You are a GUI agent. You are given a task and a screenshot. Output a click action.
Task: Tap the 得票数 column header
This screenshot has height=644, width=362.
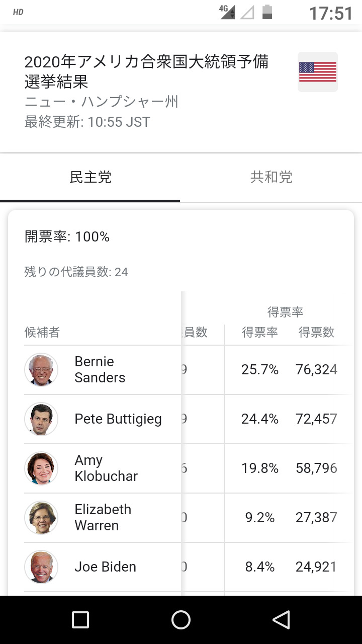[x=316, y=333]
